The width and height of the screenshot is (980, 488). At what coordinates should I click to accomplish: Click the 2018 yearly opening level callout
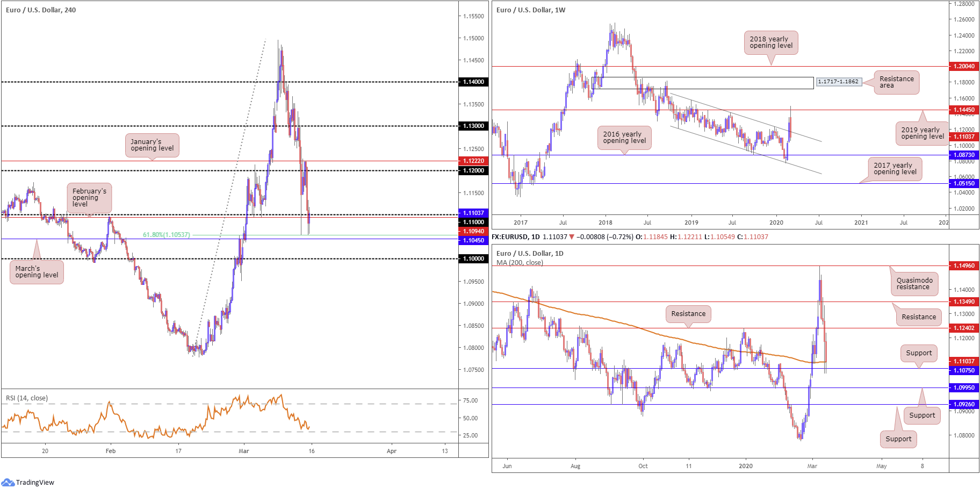(771, 42)
